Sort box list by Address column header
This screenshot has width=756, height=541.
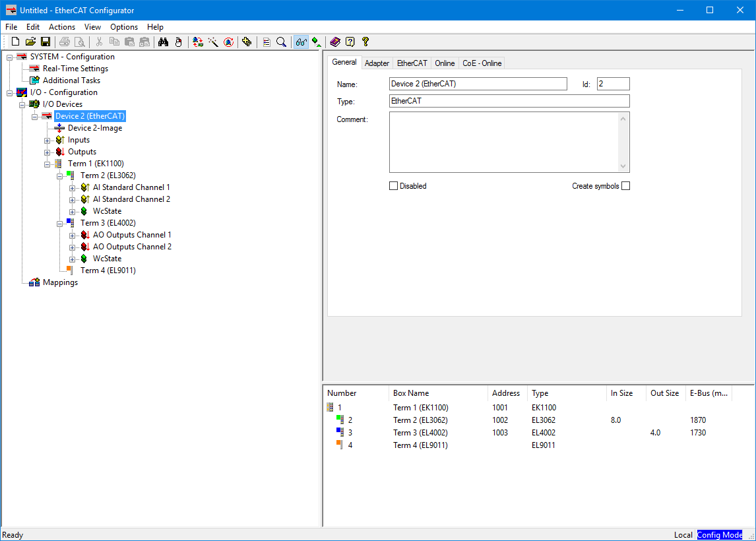506,393
